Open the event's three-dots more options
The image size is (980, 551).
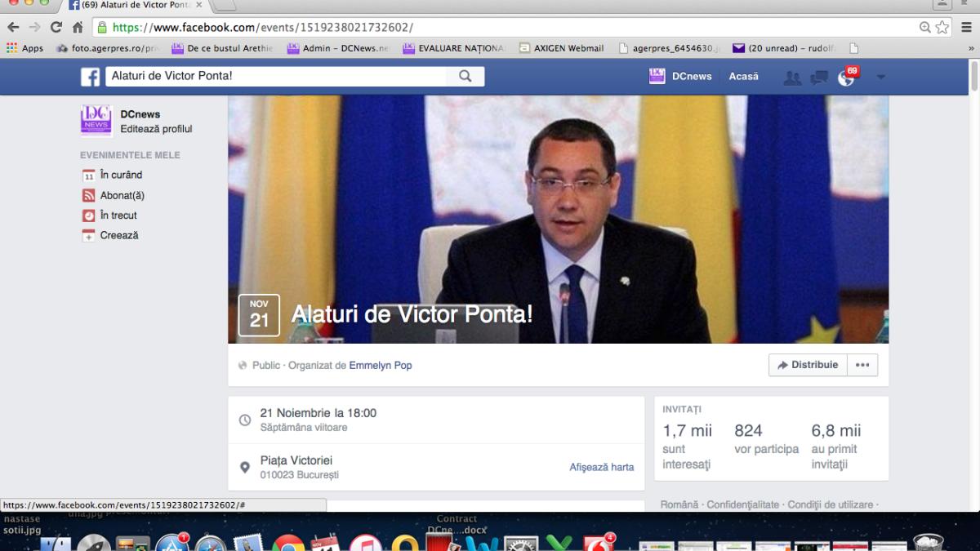pyautogui.click(x=862, y=366)
